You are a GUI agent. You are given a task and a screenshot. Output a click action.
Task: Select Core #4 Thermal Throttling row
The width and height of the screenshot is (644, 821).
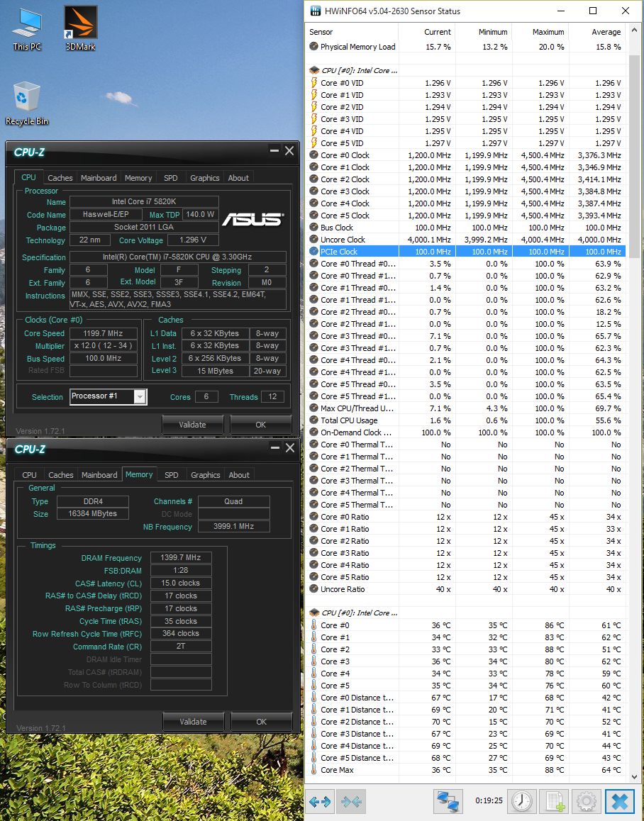coord(465,492)
